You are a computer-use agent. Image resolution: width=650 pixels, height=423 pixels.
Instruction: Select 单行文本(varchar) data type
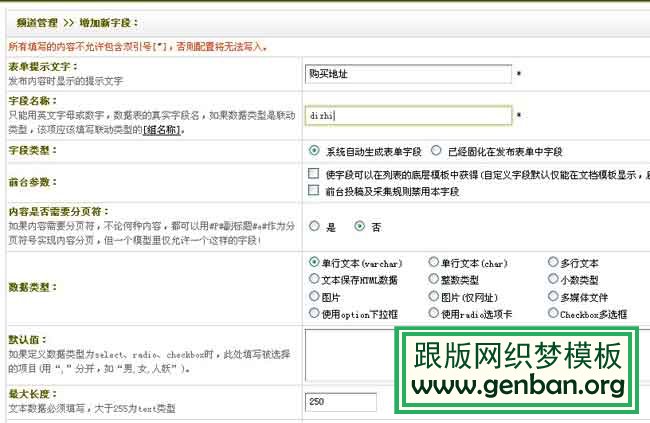pos(314,262)
